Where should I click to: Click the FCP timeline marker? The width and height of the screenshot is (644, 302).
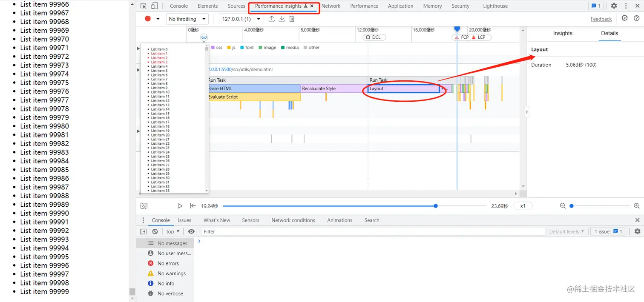462,37
